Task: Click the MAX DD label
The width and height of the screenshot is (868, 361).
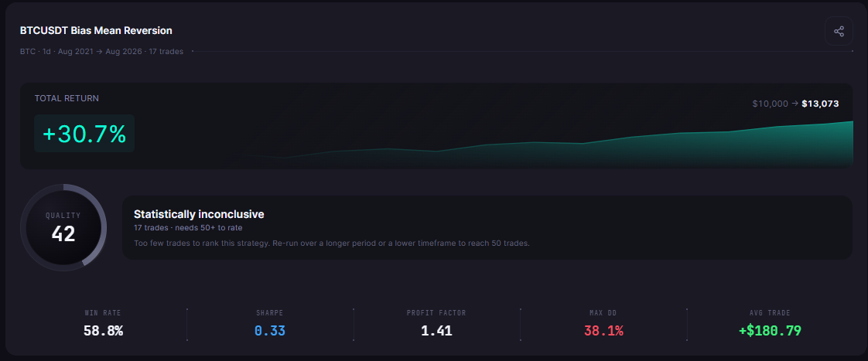Action: pos(603,313)
